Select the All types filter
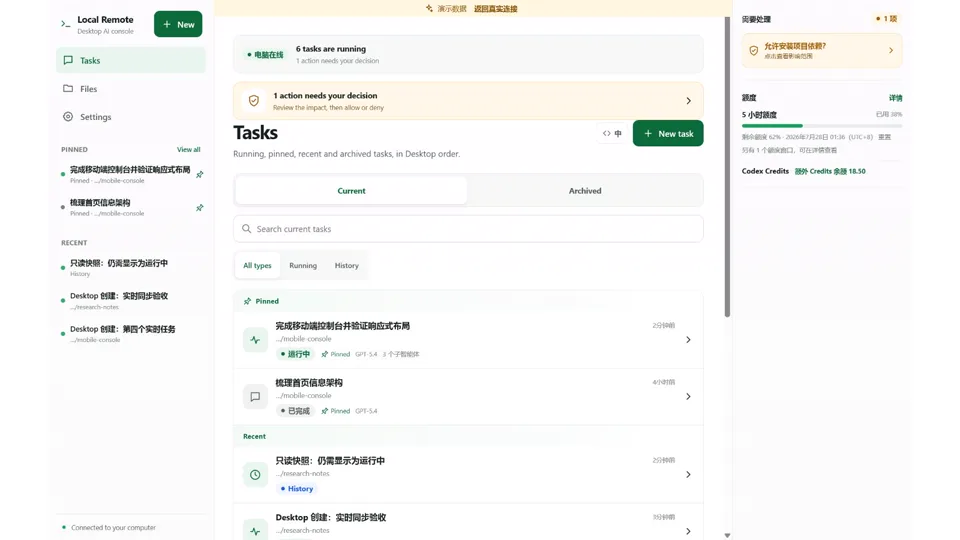The width and height of the screenshot is (960, 540). pos(257,265)
